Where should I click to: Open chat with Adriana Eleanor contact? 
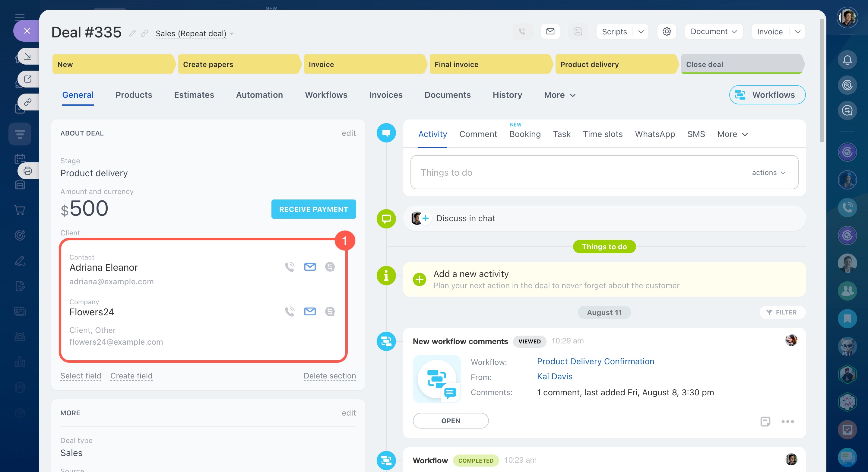[x=330, y=267]
